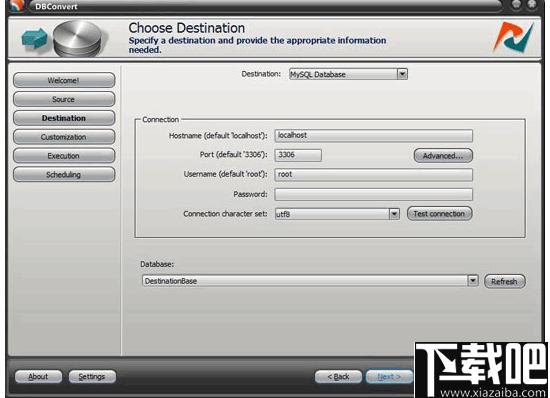
Task: Click the Test connection button
Action: [439, 214]
